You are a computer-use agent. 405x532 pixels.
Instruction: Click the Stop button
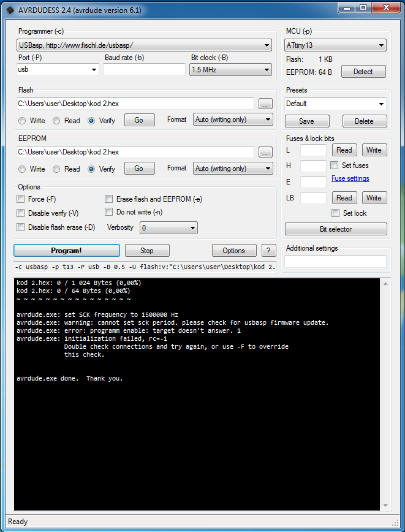[x=147, y=251]
